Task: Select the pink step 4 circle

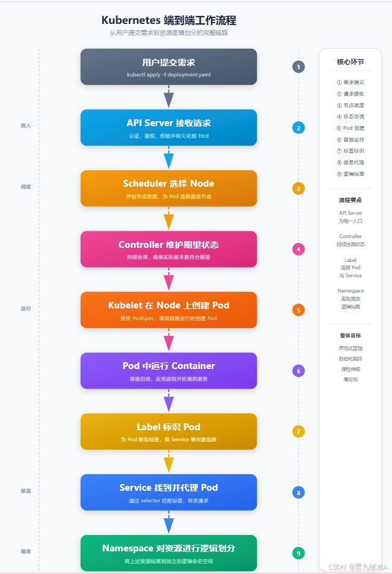Action: [298, 249]
